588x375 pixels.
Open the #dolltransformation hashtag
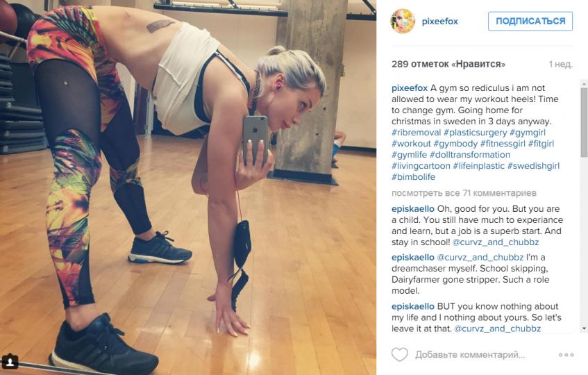coord(470,154)
